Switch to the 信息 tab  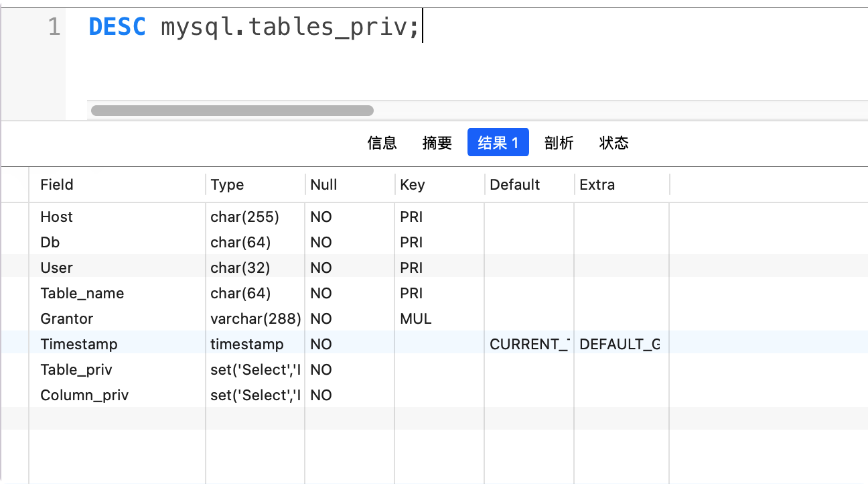pos(382,142)
